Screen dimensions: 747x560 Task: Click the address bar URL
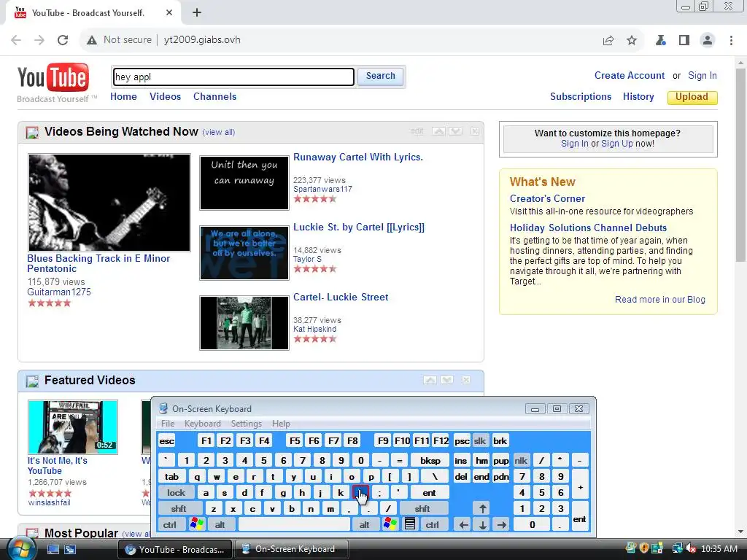[202, 40]
